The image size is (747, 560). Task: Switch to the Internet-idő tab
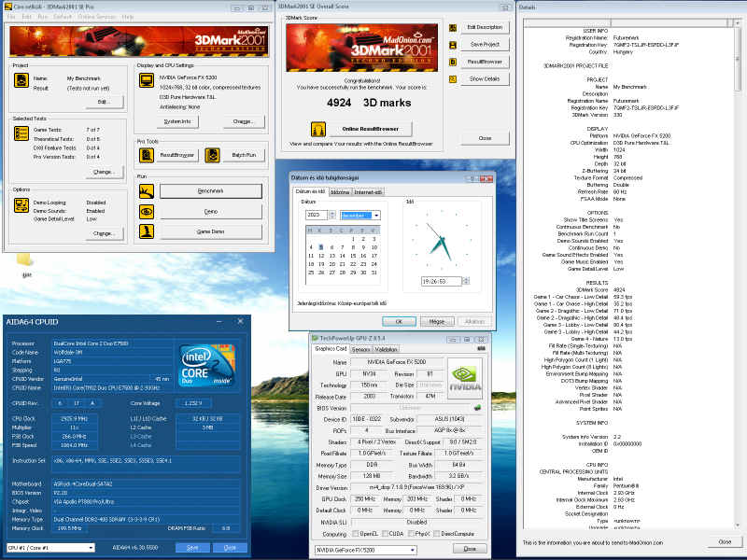click(368, 192)
